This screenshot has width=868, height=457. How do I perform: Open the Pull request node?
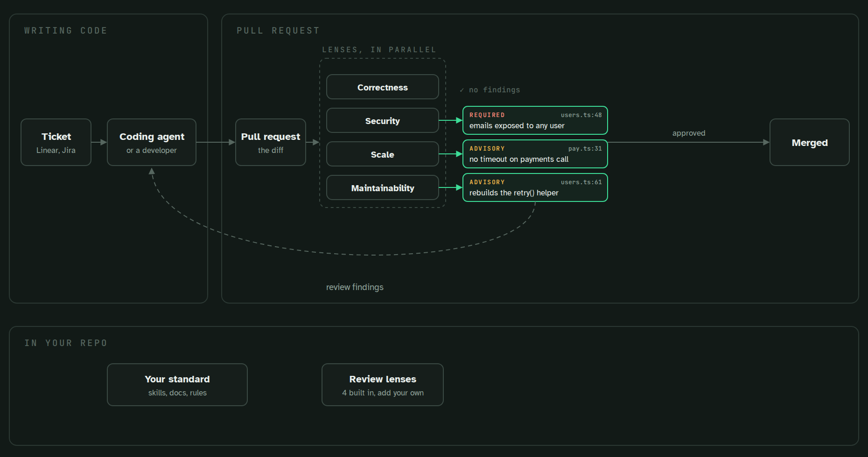click(271, 142)
